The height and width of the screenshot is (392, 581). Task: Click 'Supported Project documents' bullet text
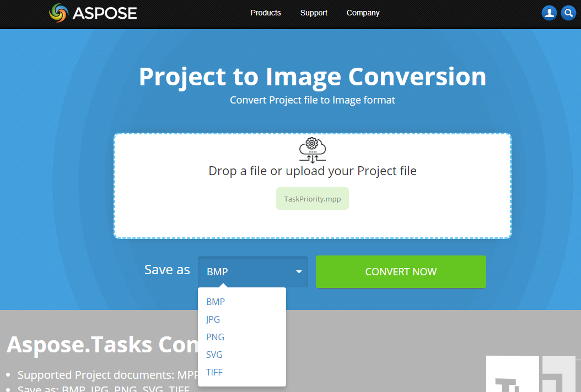108,374
